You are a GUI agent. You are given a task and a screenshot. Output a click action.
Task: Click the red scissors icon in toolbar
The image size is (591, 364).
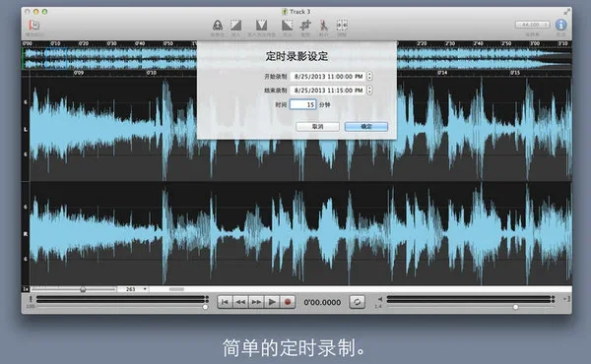[x=323, y=26]
